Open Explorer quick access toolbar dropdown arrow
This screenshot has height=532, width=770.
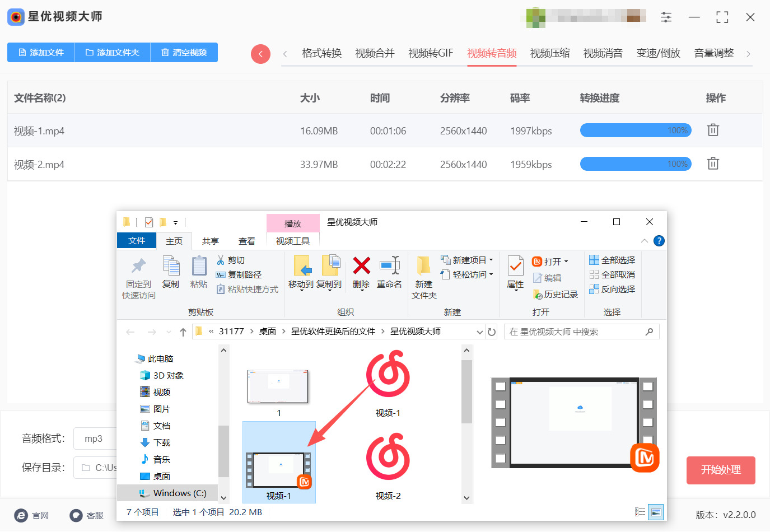point(175,222)
